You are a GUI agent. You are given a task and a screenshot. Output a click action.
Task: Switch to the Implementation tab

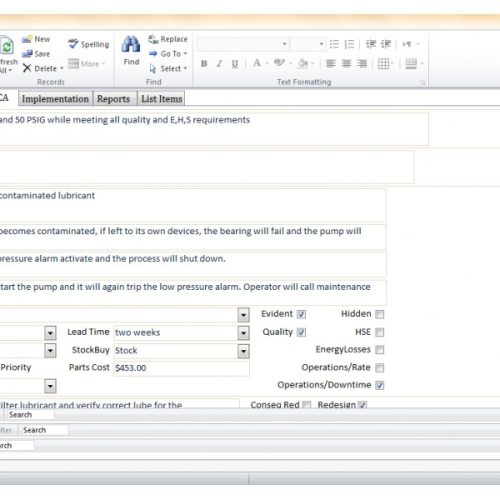coord(55,99)
